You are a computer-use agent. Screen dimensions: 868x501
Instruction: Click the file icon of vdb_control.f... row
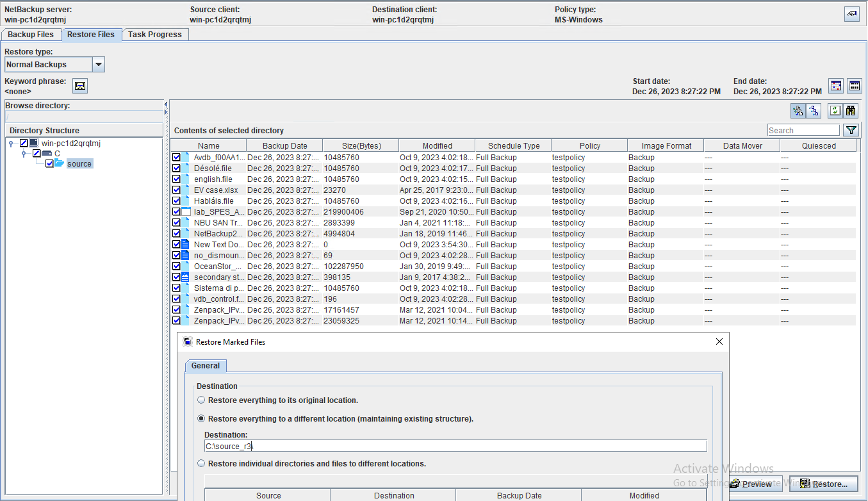click(186, 299)
